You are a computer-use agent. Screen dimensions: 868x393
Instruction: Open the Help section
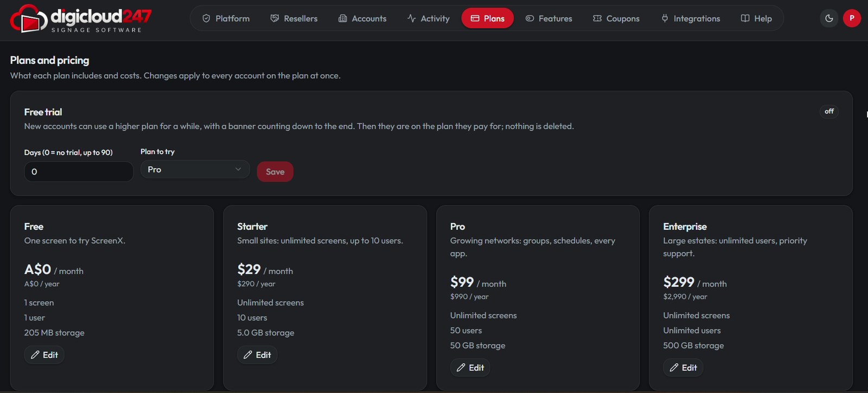coord(756,18)
